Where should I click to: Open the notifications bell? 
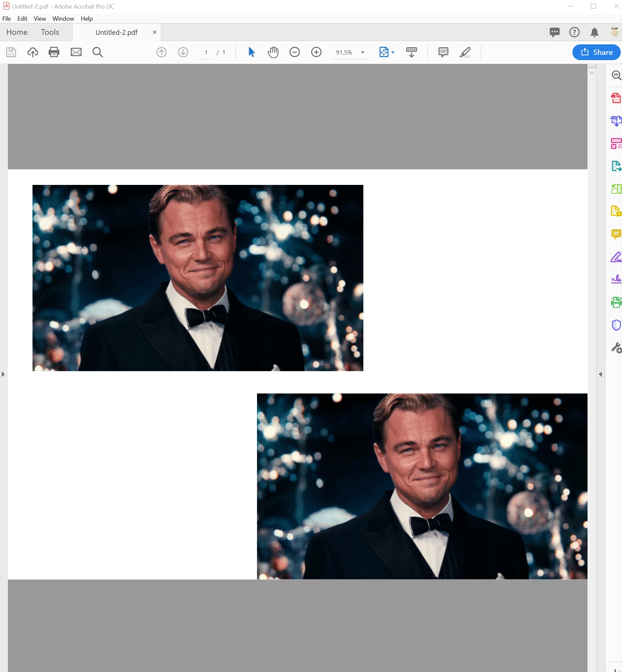click(595, 32)
